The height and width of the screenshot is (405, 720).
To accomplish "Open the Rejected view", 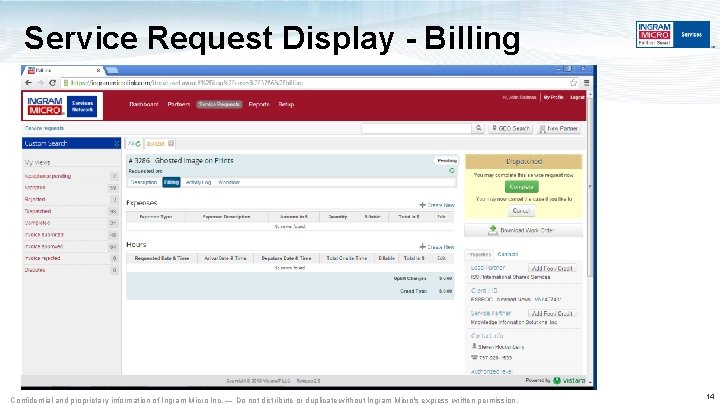I will [x=35, y=199].
